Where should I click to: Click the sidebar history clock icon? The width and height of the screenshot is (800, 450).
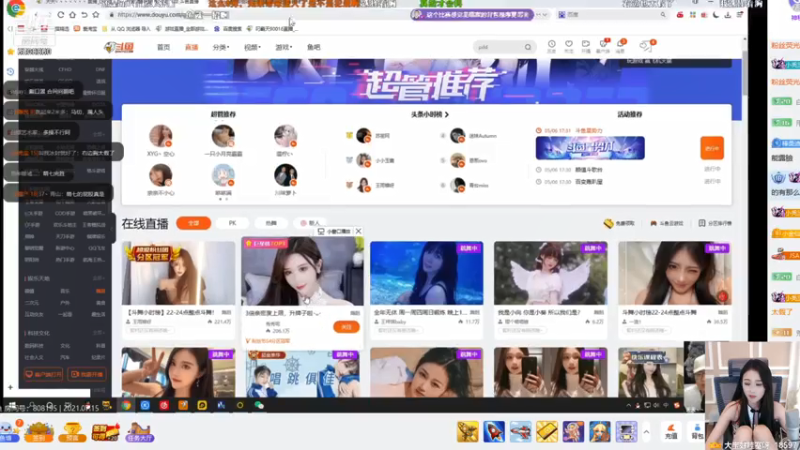10,71
